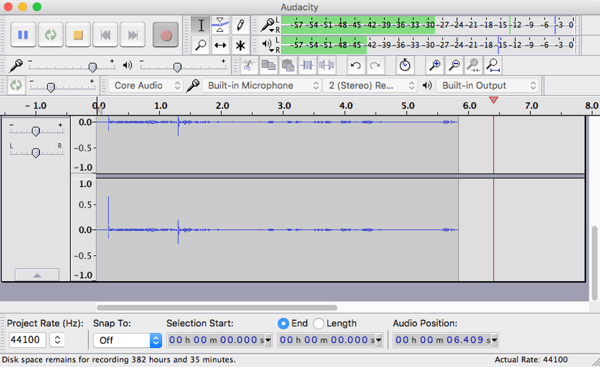
Task: Pause the recording with the Pause button
Action: pyautogui.click(x=23, y=35)
